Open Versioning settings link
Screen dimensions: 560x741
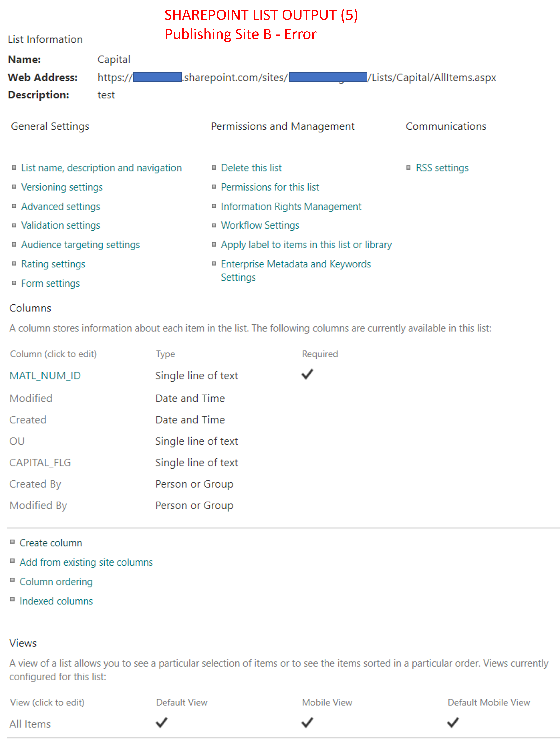62,187
